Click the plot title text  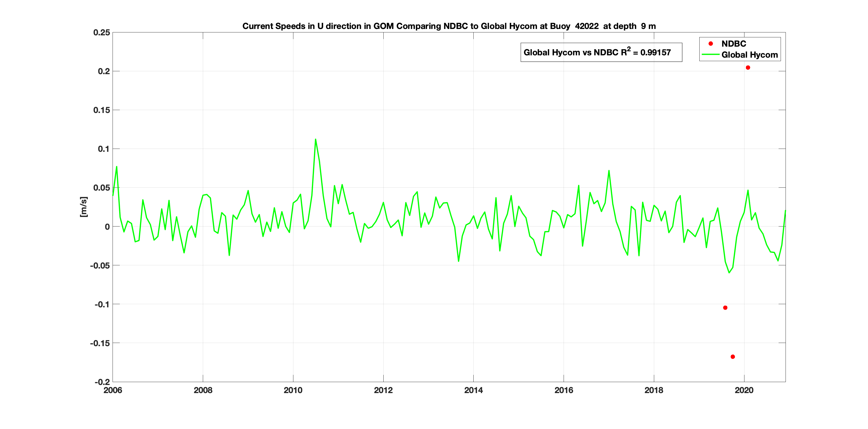(449, 26)
